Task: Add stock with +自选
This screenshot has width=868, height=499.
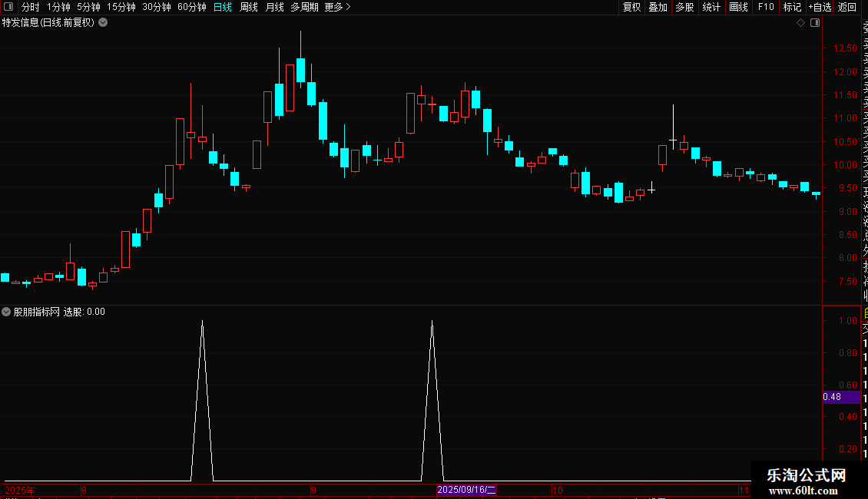Action: pos(820,7)
